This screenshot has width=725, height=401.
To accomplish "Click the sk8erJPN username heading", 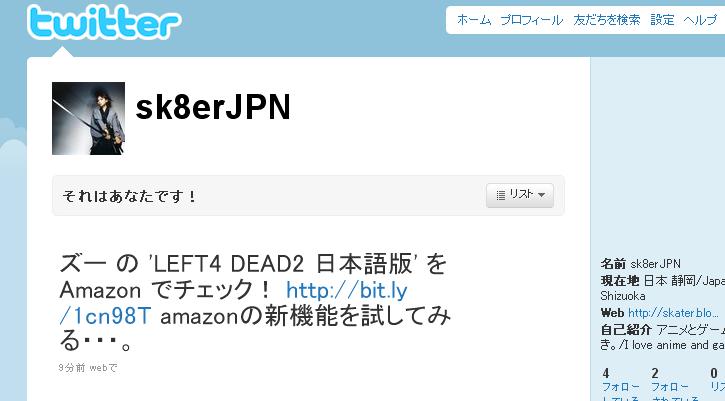I will pos(213,107).
